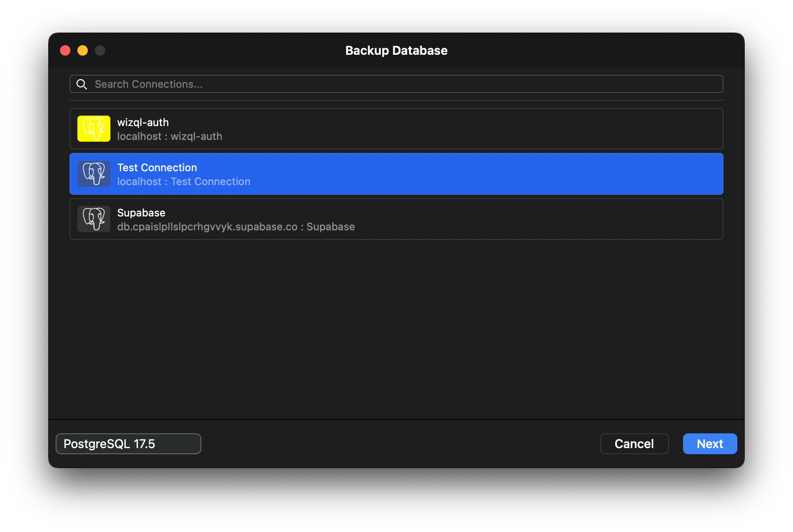Click the magnifying glass search icon
The height and width of the screenshot is (532, 793).
(82, 84)
